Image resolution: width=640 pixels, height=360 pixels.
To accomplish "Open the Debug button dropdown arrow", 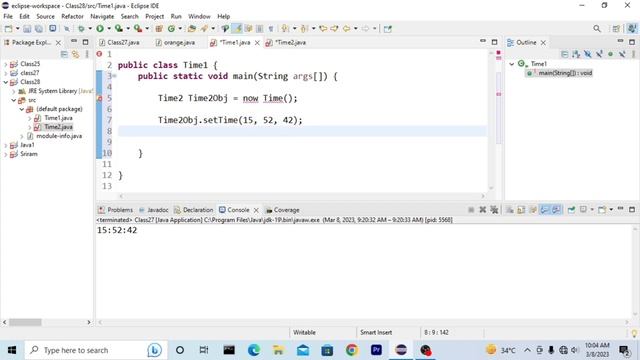I will [90, 29].
